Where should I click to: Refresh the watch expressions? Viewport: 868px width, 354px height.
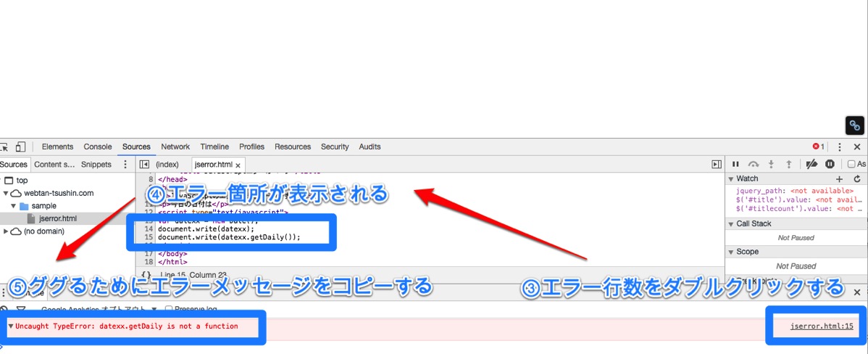point(857,179)
